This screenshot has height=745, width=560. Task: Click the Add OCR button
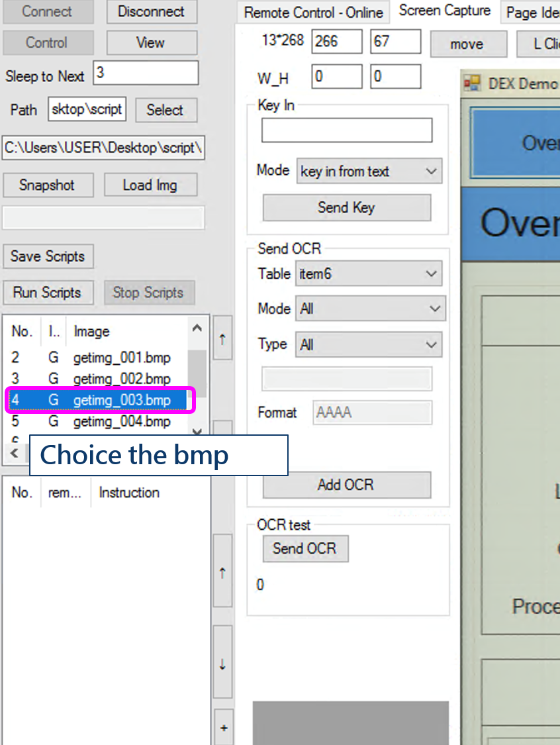(346, 485)
